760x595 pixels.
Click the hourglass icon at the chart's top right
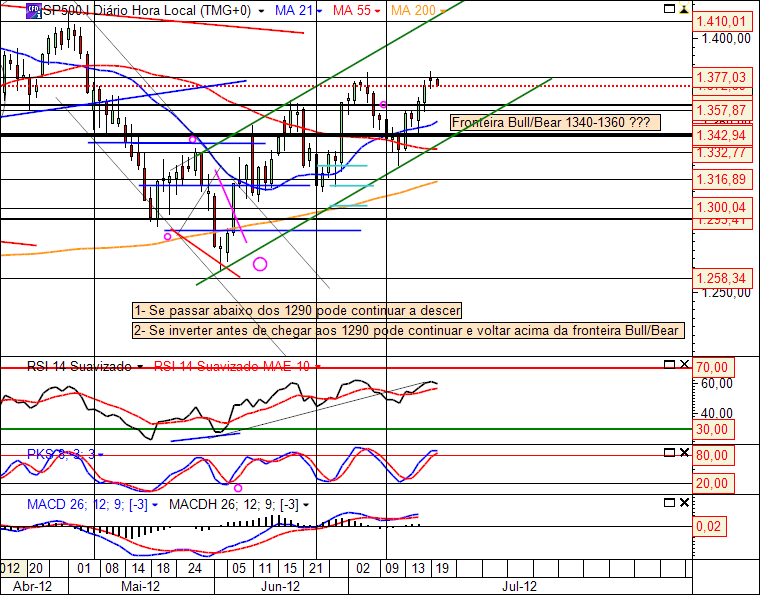tap(684, 9)
